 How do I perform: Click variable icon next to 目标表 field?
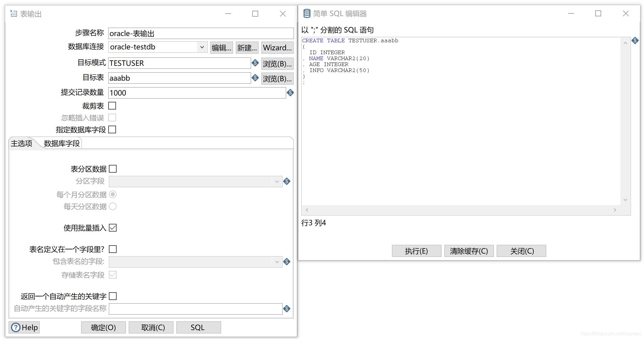tap(255, 78)
